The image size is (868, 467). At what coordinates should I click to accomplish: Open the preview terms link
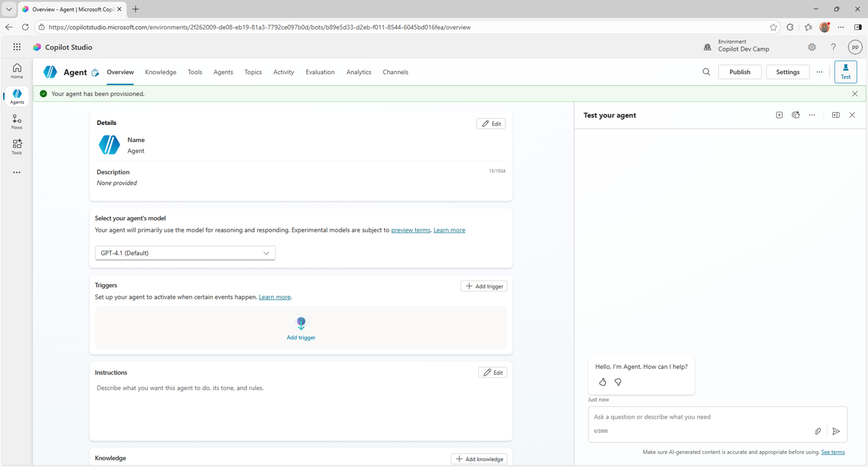click(411, 230)
